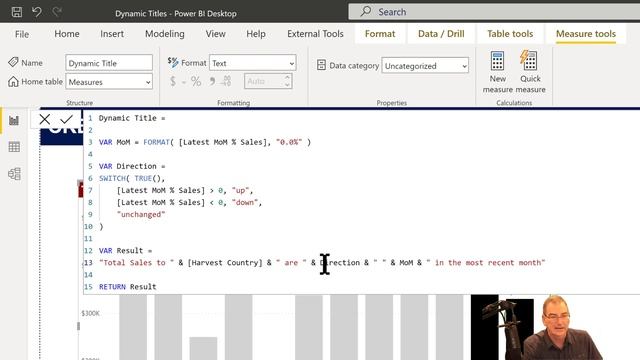Click "unchanged" string on line 9
Image resolution: width=640 pixels, height=360 pixels.
coord(141,214)
